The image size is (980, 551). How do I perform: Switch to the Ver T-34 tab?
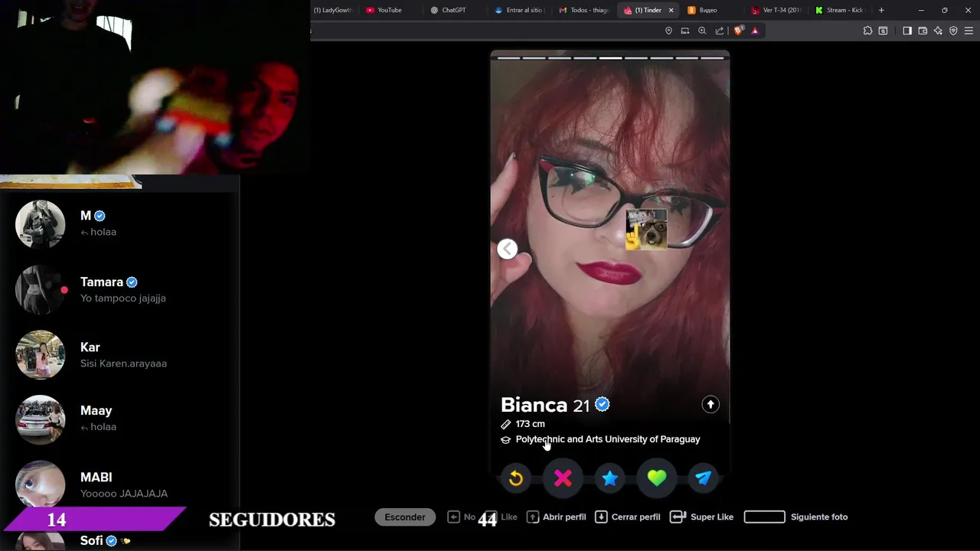pos(778,10)
